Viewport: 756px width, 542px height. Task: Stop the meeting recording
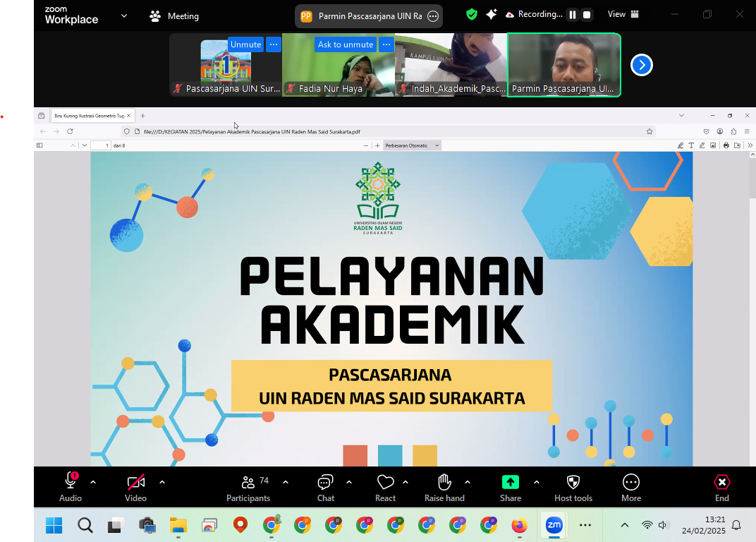tap(587, 15)
